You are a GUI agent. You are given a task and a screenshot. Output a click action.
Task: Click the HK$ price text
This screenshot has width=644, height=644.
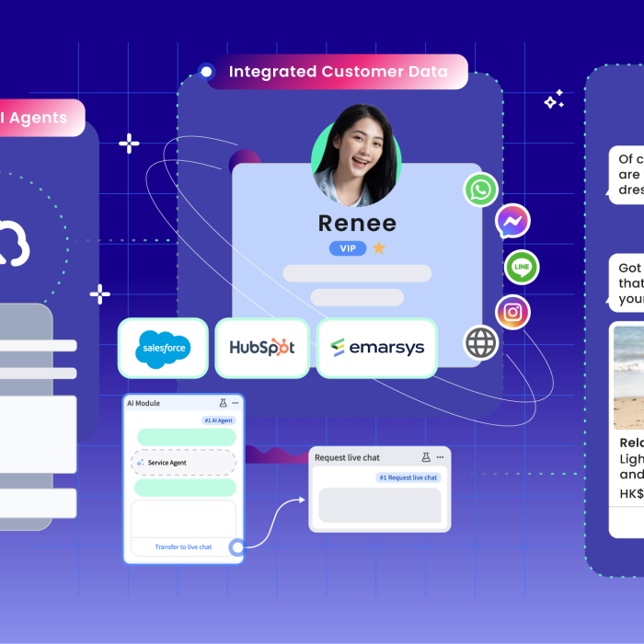point(632,493)
